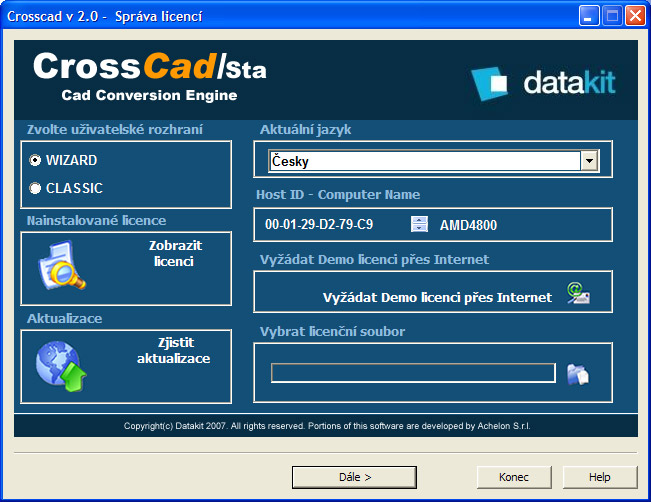
Task: Click the CrossCad/Sta logo banner
Action: 150,75
